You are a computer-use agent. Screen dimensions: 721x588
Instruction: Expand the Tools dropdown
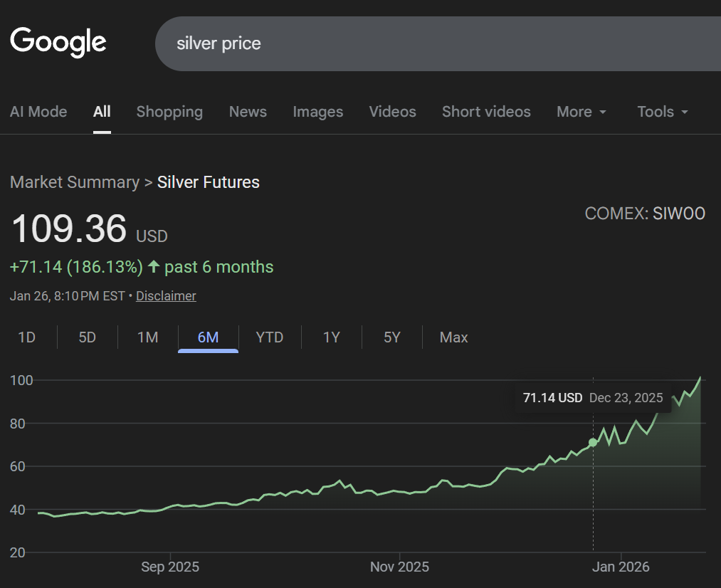pos(663,112)
